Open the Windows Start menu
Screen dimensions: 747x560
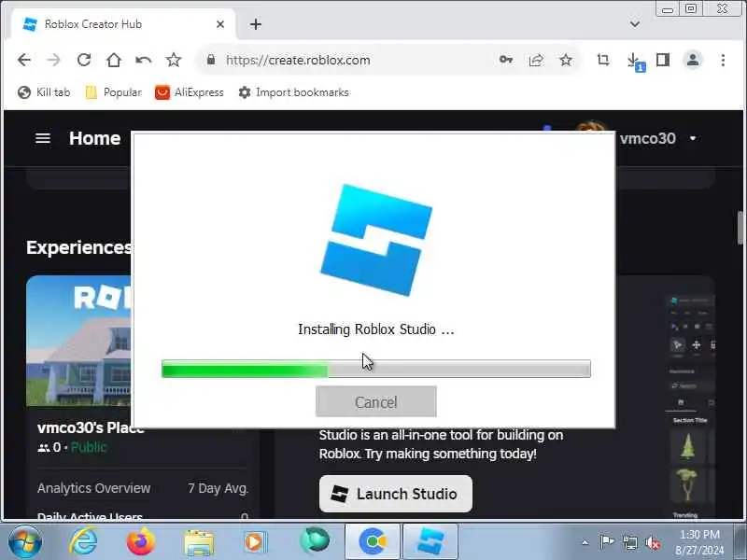point(24,541)
